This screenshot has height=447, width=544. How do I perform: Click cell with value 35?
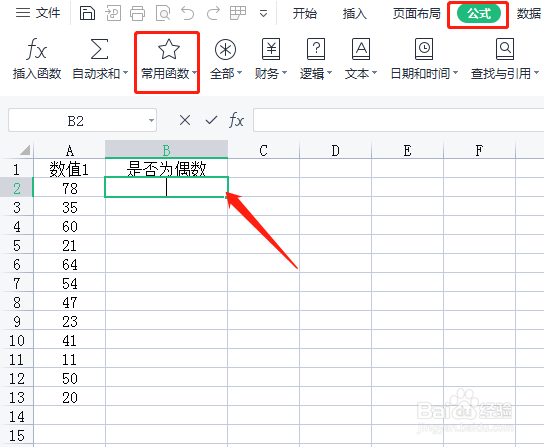pos(69,207)
